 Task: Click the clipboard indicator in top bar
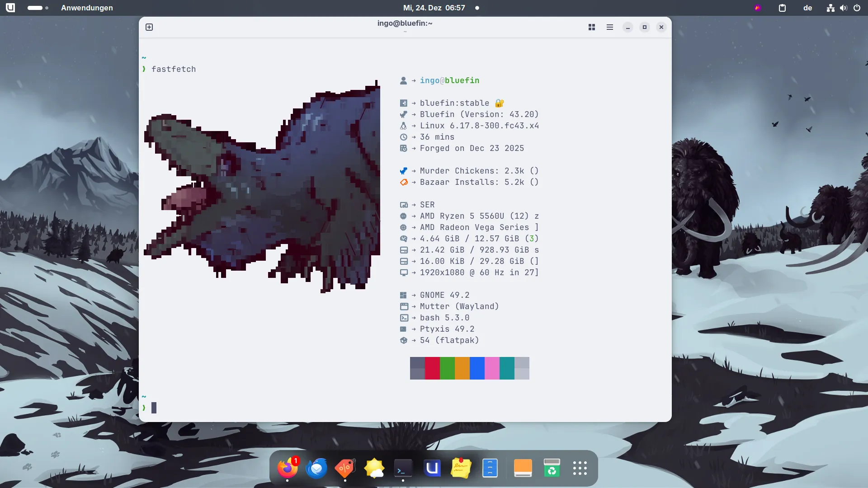pyautogui.click(x=782, y=8)
